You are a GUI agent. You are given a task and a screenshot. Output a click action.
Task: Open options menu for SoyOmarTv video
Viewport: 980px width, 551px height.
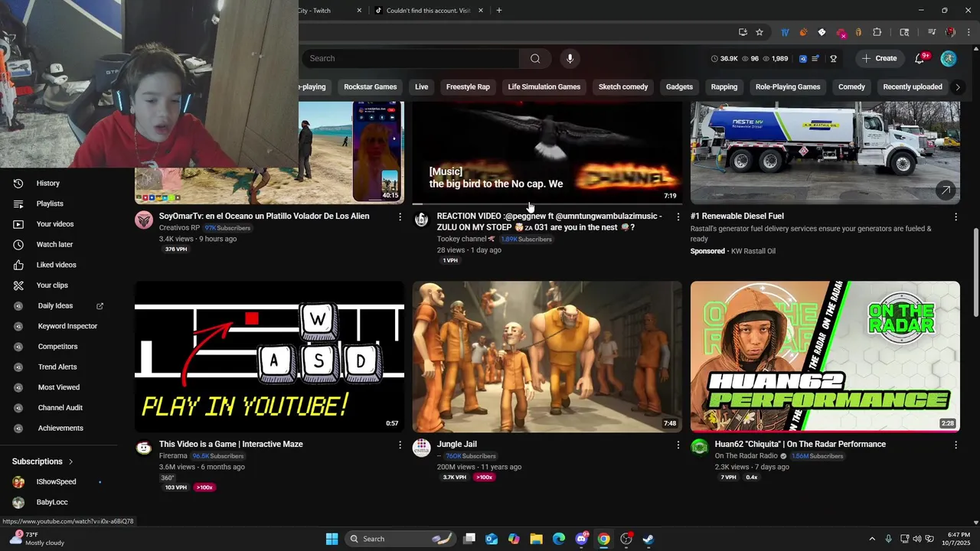click(400, 217)
